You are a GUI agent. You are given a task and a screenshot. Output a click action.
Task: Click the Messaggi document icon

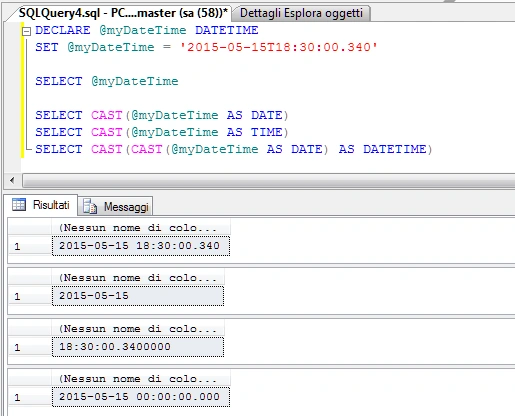point(90,206)
